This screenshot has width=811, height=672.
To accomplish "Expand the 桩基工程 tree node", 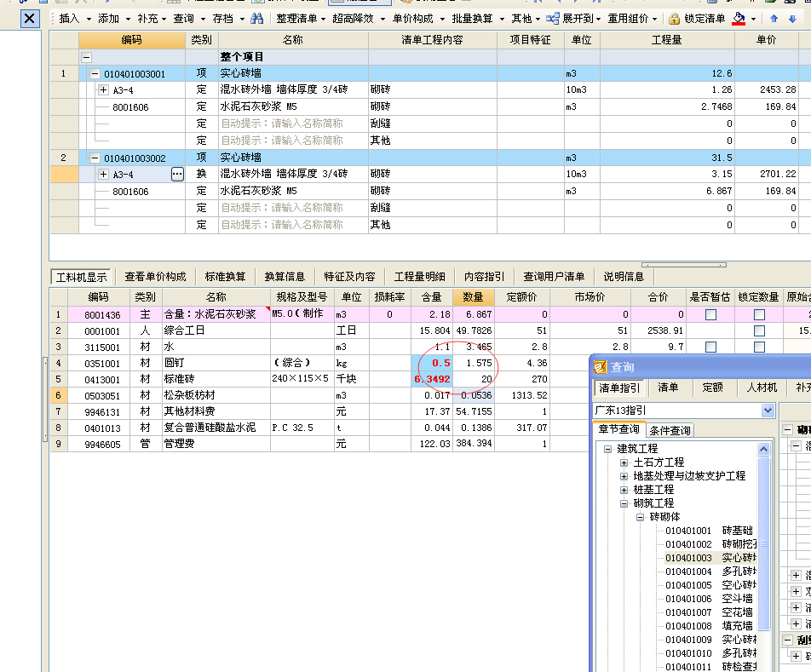I will pyautogui.click(x=624, y=490).
